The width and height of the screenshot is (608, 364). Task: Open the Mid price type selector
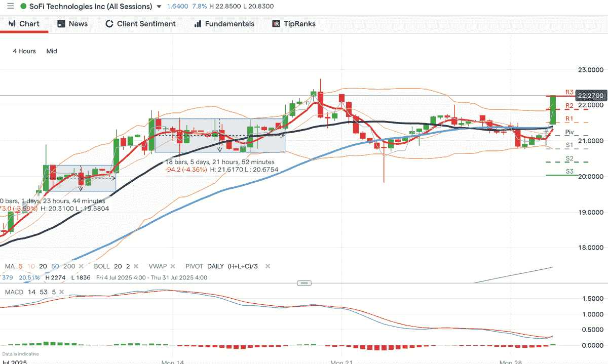52,51
